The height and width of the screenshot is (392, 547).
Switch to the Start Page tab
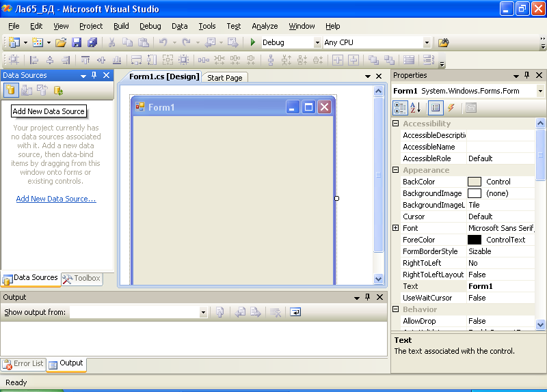pos(225,78)
